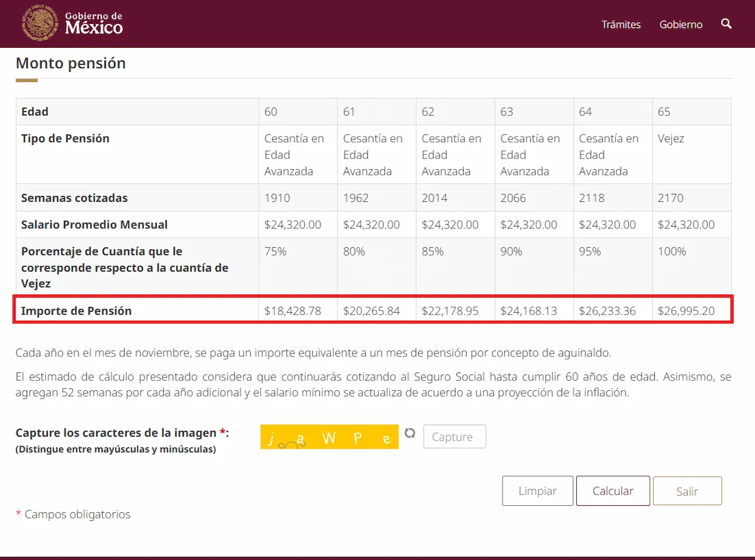Viewport: 755px width, 560px height.
Task: Open the search magnifier icon
Action: [726, 24]
